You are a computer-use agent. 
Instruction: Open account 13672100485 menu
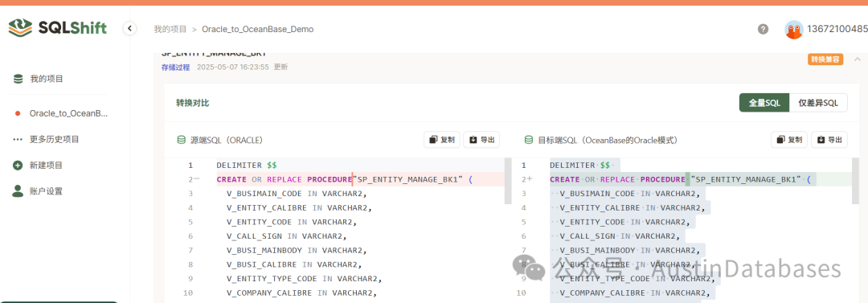pos(837,30)
